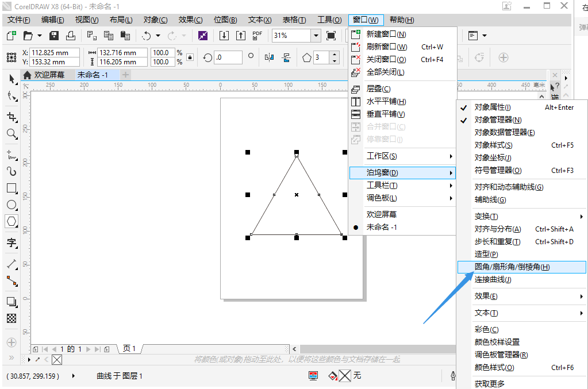Expand the 调色板 submenu
The image size is (588, 389).
403,198
